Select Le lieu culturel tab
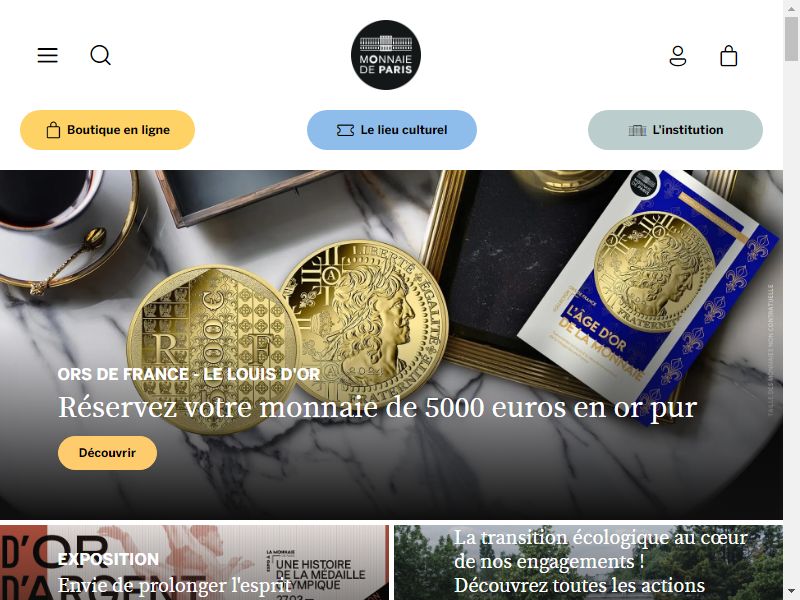The image size is (800, 600). (392, 130)
